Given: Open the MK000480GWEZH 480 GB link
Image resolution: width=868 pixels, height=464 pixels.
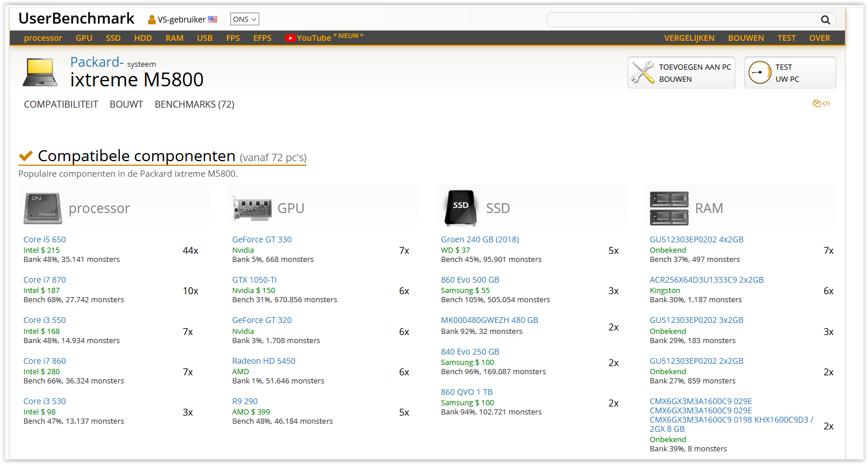Looking at the screenshot, I should (490, 320).
